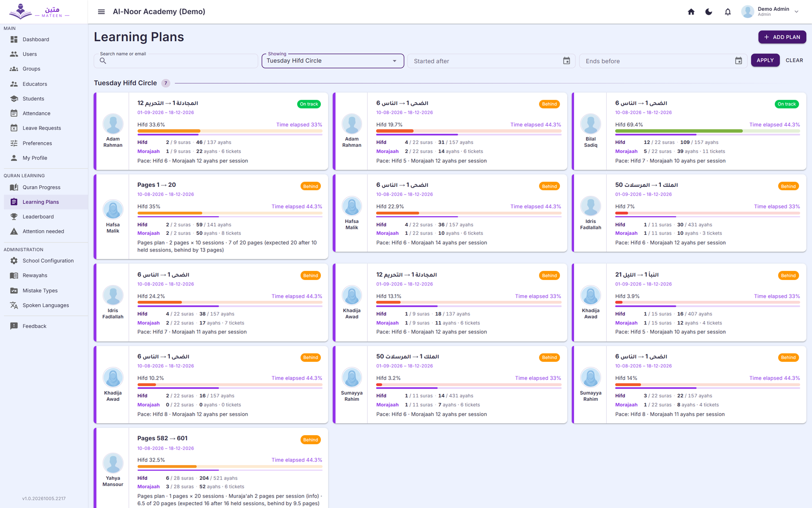The width and height of the screenshot is (812, 508).
Task: Click Yahya Mansour's orange Hifd progress bar
Action: coord(167,467)
